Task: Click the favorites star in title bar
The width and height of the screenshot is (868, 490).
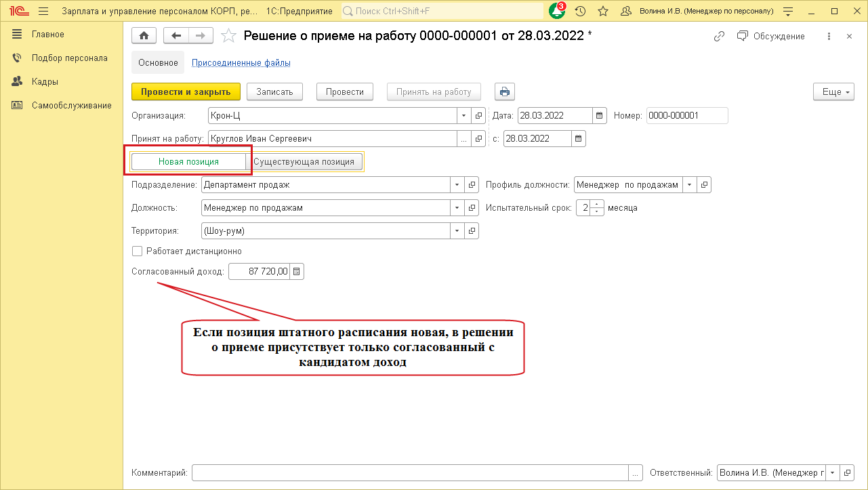Action: click(x=603, y=12)
